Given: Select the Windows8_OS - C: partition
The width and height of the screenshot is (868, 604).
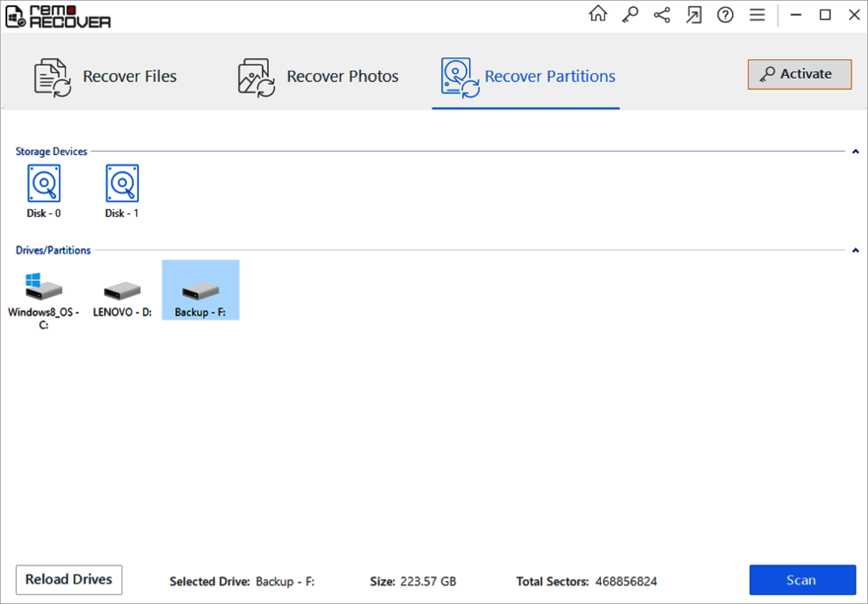Looking at the screenshot, I should 44,290.
